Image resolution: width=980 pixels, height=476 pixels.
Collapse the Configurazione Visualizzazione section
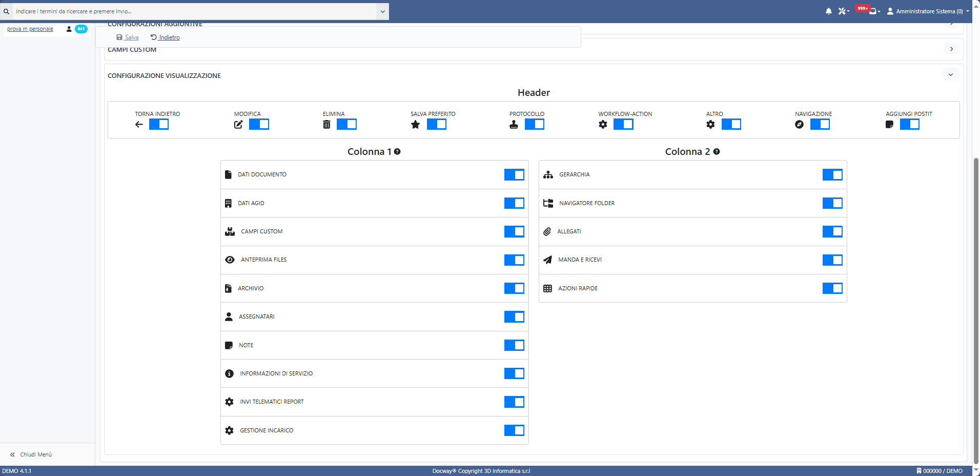click(951, 74)
